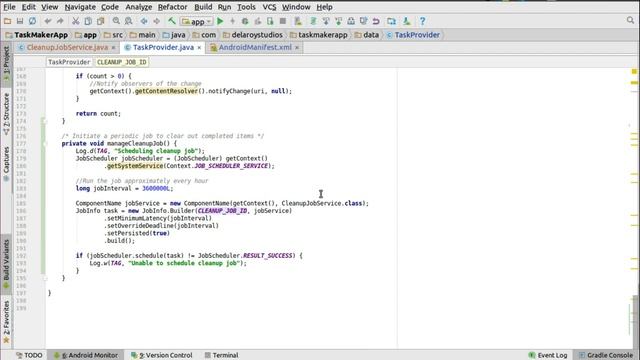Click the Find magnifier icon
Viewport: 640px width, 360px height.
point(116,21)
